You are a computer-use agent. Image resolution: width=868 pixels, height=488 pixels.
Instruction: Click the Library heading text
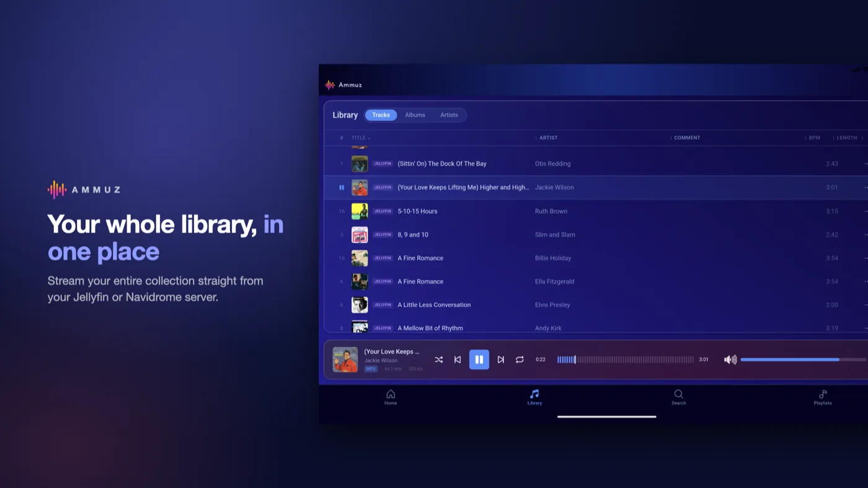click(x=345, y=115)
